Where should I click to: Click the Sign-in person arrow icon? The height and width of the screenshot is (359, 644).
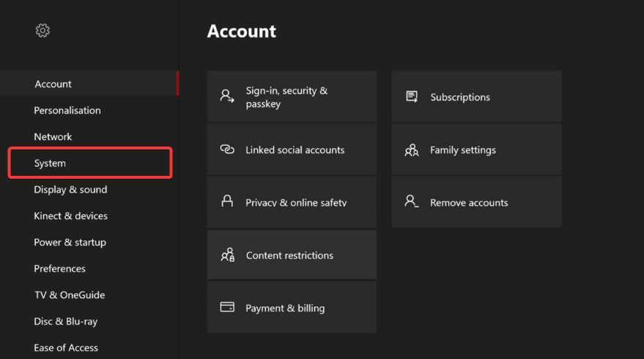point(227,96)
